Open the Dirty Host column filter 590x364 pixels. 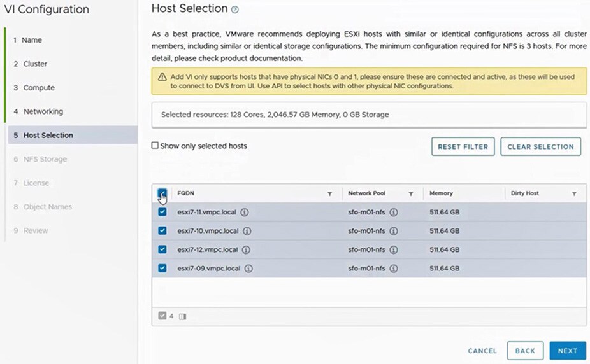pos(574,193)
